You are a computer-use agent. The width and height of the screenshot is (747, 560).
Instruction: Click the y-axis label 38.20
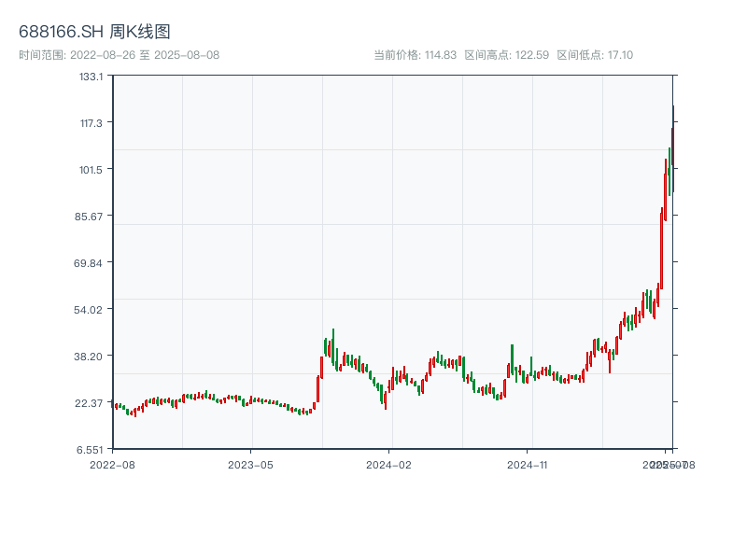point(88,357)
